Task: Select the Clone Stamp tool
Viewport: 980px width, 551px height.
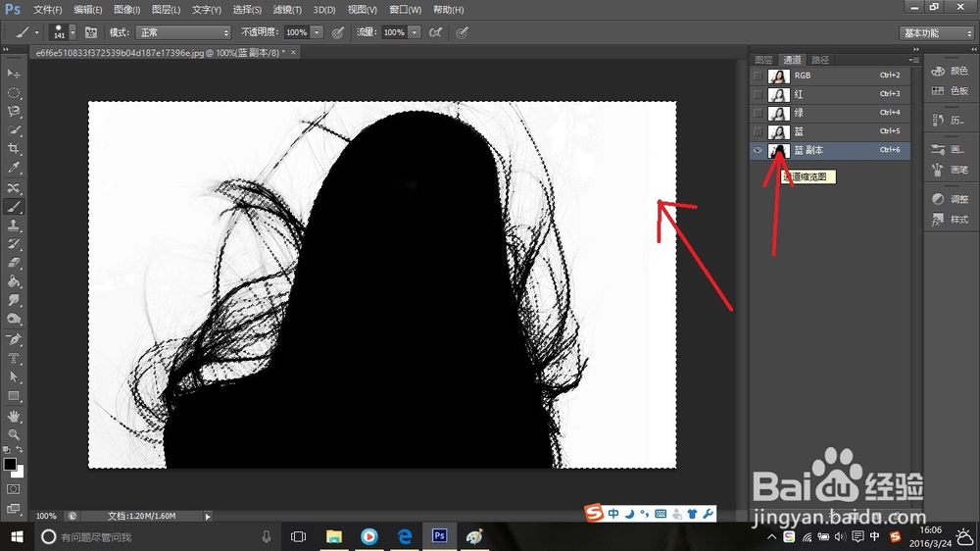Action: coord(13,225)
